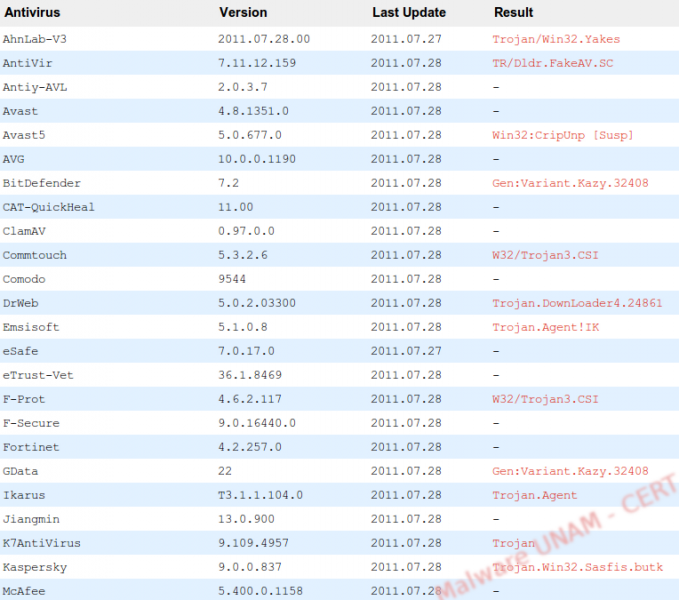Click version 9.0.16440.0 cell
Viewport: 679px width, 600px height.
click(257, 423)
